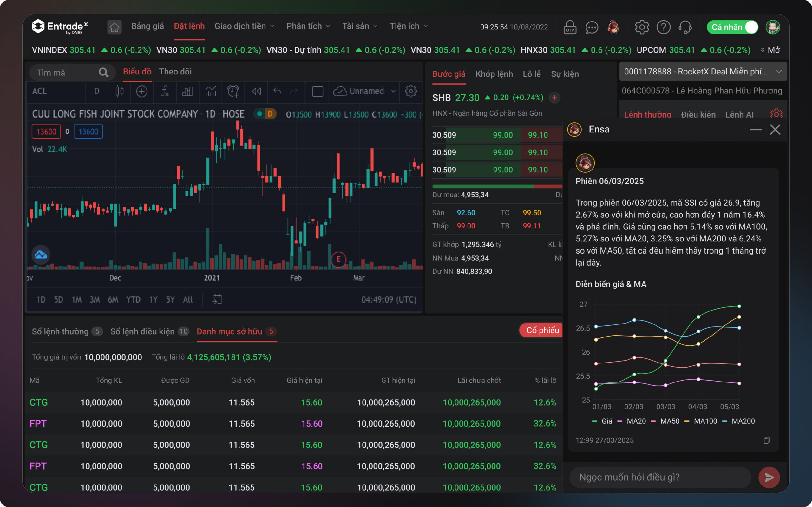The height and width of the screenshot is (507, 812).
Task: Click the home icon in the navbar
Action: [115, 27]
